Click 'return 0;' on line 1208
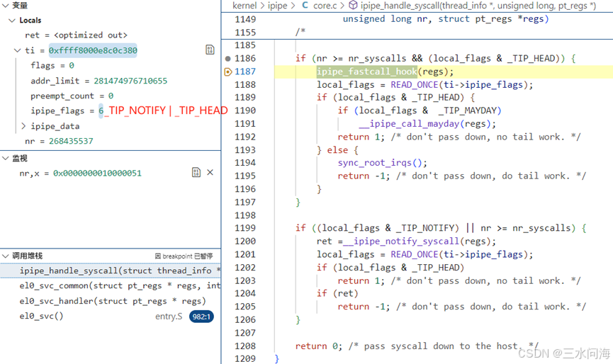 point(319,346)
